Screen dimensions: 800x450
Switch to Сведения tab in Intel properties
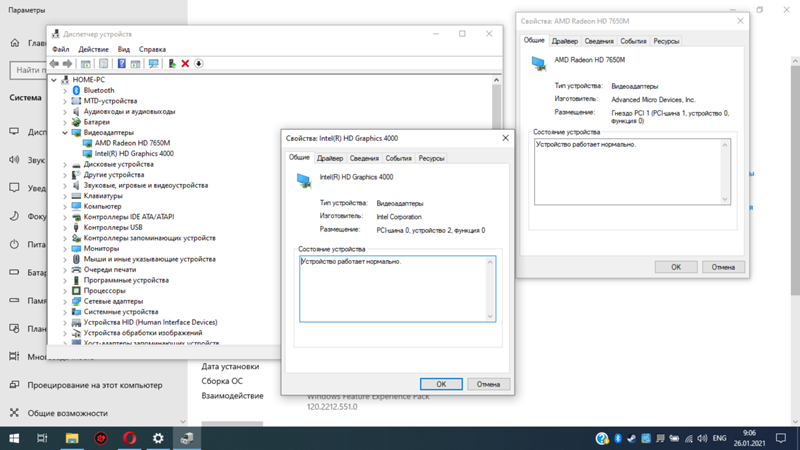[364, 159]
